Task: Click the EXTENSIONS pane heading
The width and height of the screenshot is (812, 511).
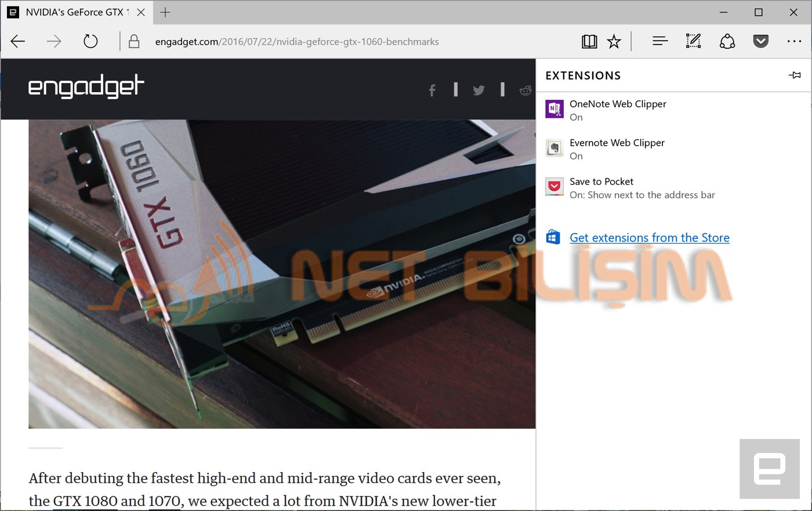Action: point(583,75)
